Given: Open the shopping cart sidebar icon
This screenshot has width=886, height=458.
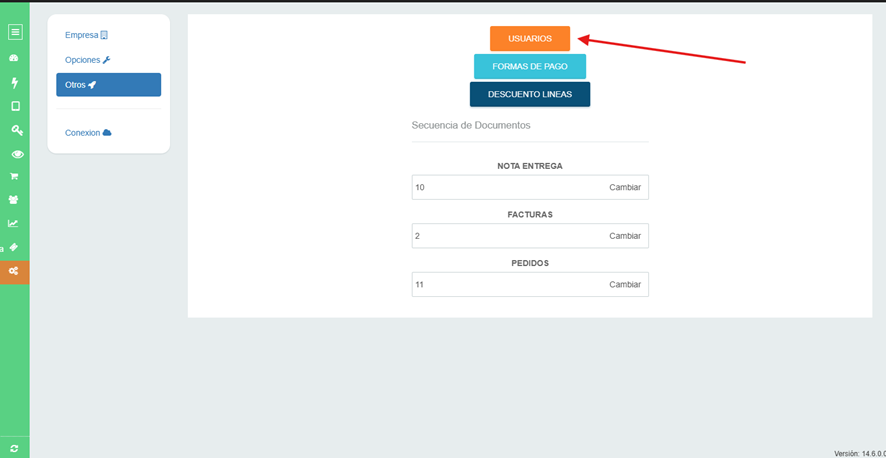Looking at the screenshot, I should (15, 176).
